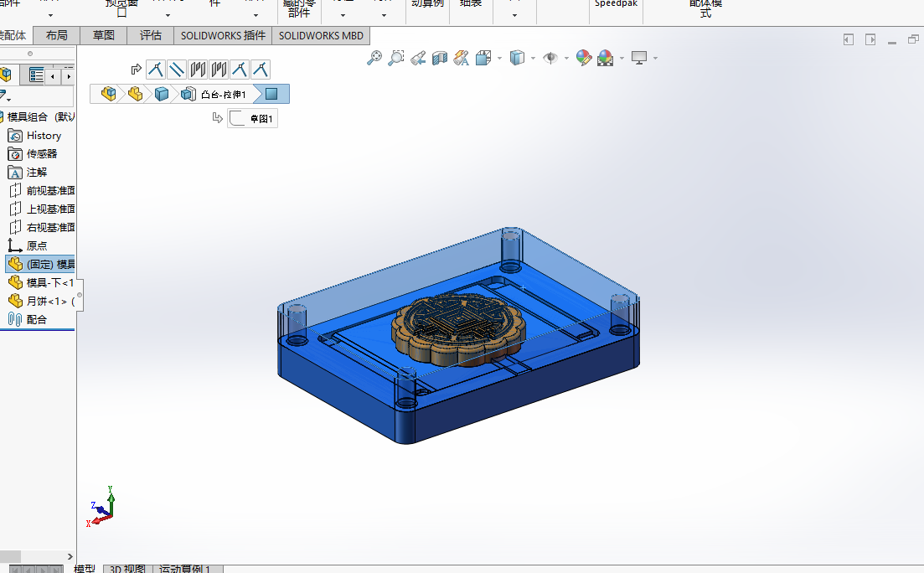Select the 上视基准面 plane

coord(42,209)
